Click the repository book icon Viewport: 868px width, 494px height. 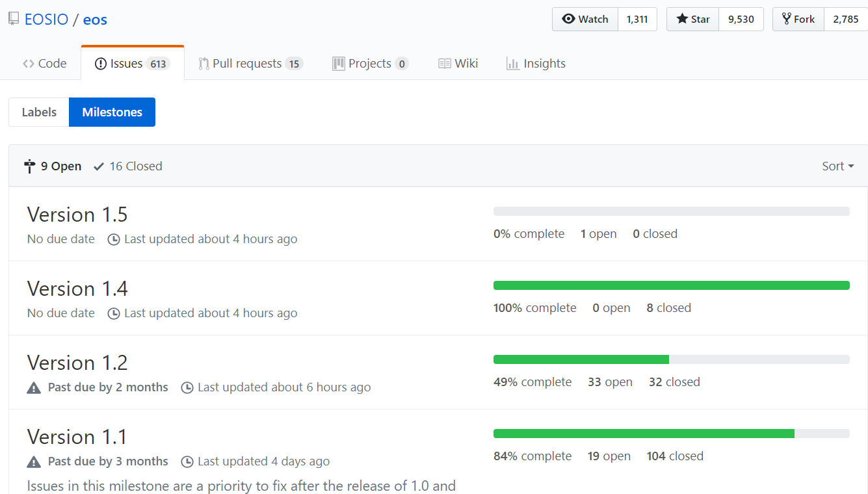click(14, 19)
